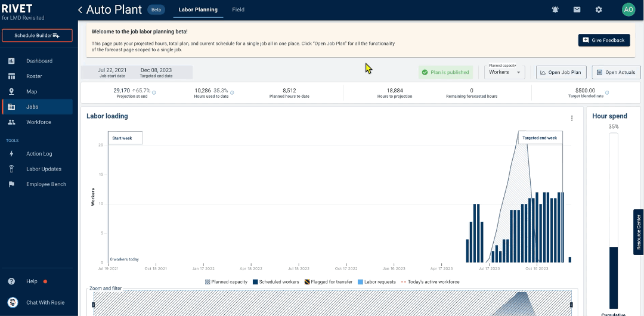This screenshot has height=316, width=644.
Task: Toggle Scheduled workers legend series
Action: coord(275,282)
